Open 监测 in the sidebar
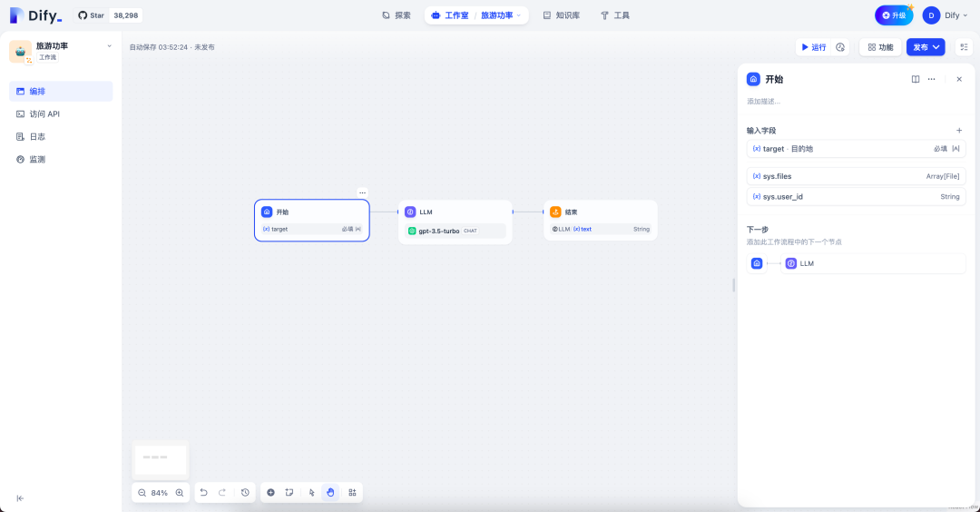This screenshot has height=512, width=980. click(x=61, y=160)
